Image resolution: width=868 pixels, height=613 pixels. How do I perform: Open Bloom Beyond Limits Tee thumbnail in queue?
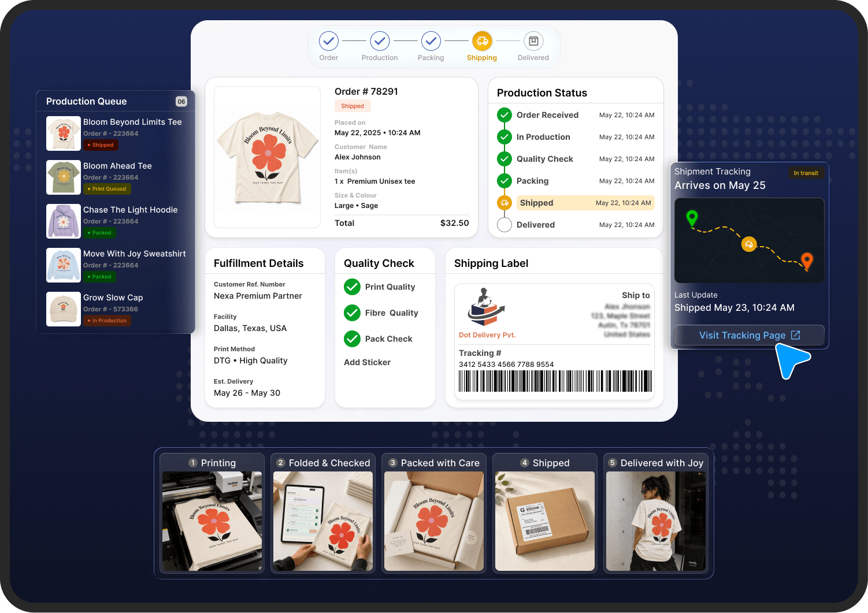tap(64, 133)
